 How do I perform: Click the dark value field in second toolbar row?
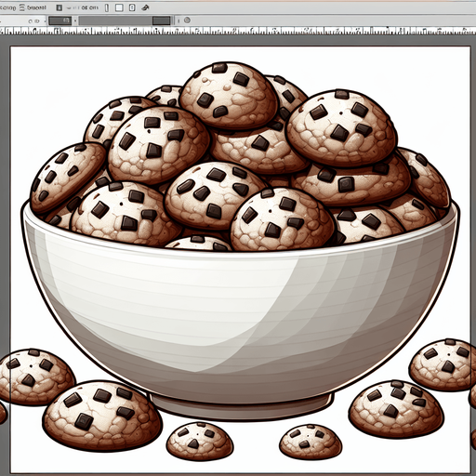coord(59,20)
